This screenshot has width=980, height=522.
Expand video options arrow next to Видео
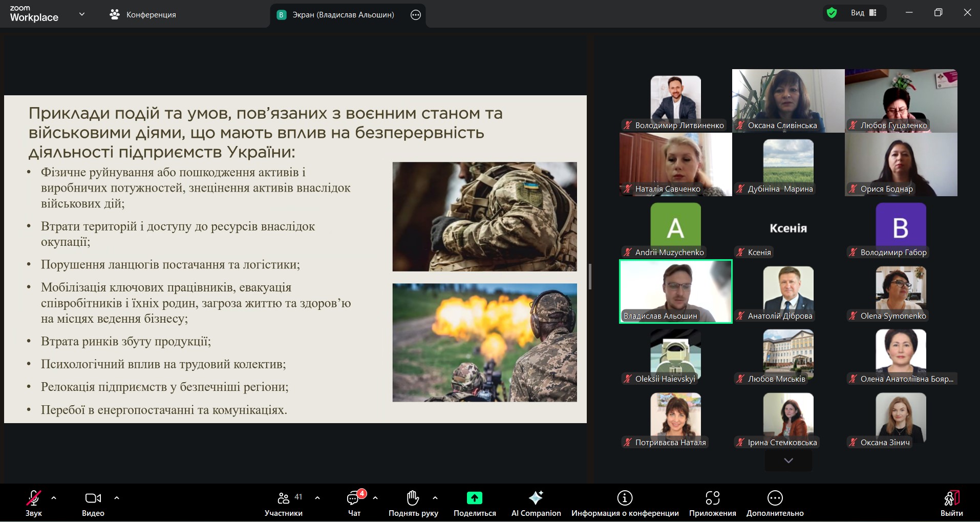pos(117,498)
